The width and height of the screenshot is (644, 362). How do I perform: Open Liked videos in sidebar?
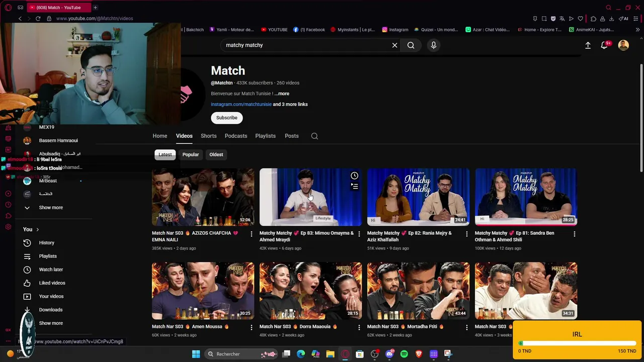pos(52,283)
